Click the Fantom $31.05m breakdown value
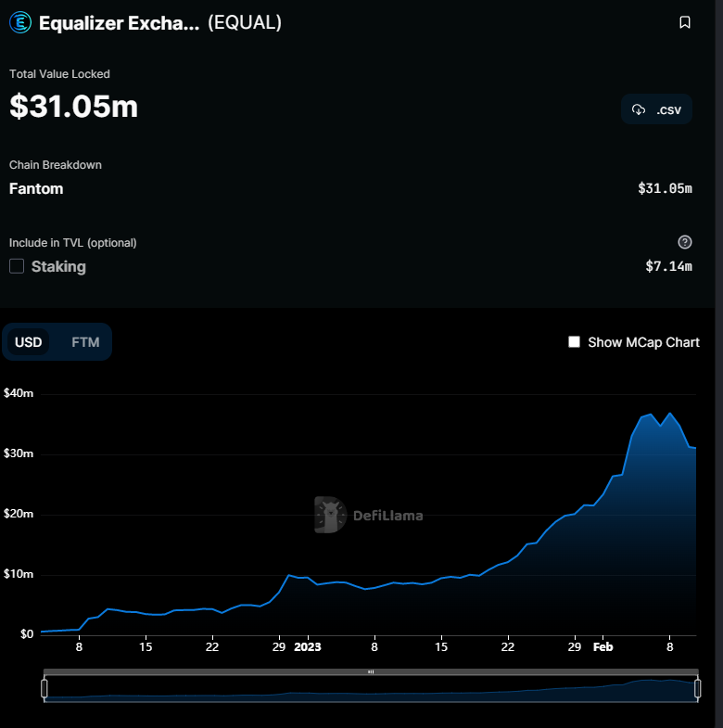Viewport: 723px width, 728px height. [x=665, y=188]
